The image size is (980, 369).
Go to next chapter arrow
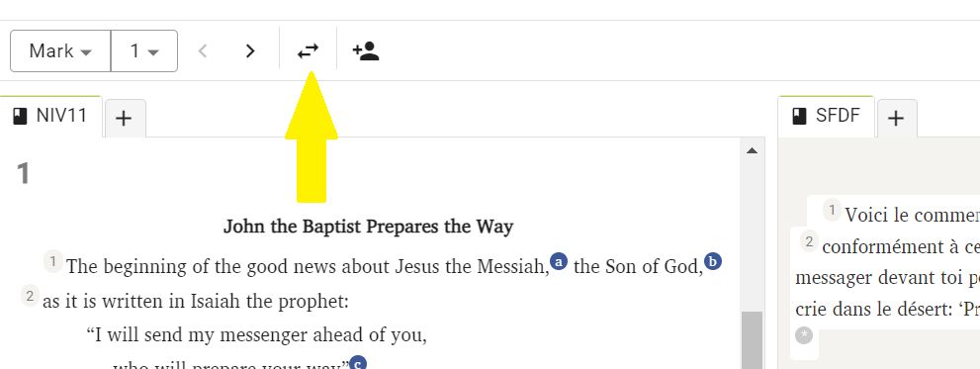click(250, 50)
